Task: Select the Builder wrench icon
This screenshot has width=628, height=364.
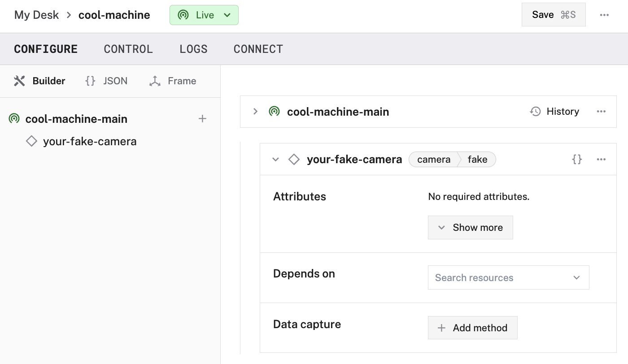Action: [20, 81]
